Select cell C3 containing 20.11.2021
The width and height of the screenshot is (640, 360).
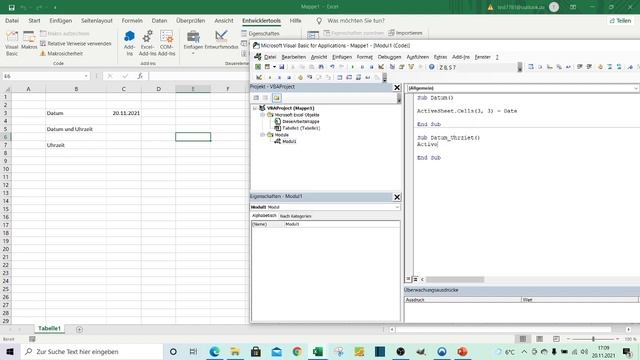(124, 113)
